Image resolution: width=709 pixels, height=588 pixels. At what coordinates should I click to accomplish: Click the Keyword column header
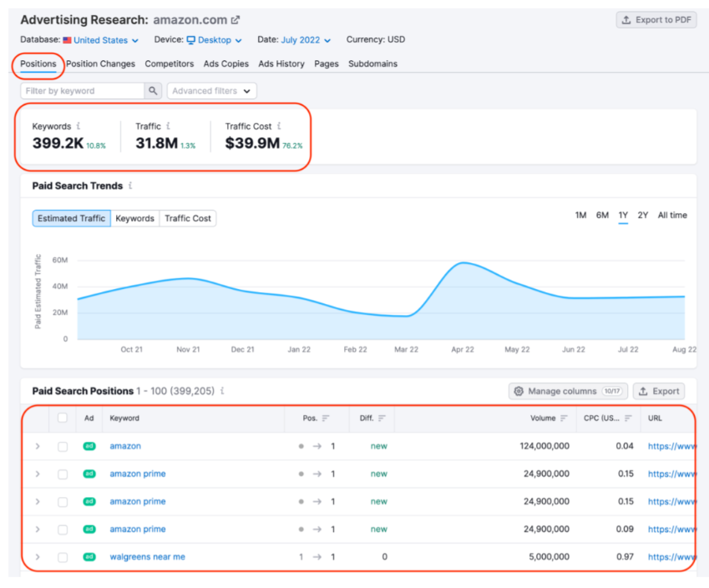pyautogui.click(x=124, y=418)
